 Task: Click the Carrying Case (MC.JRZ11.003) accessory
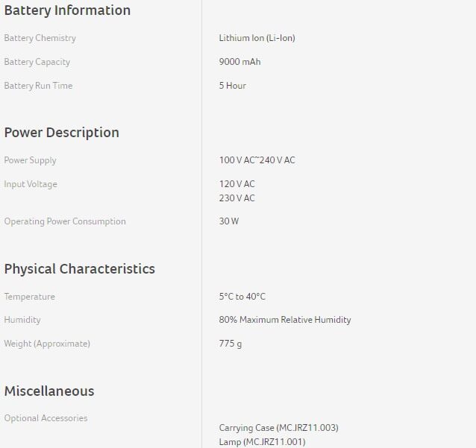pos(278,428)
